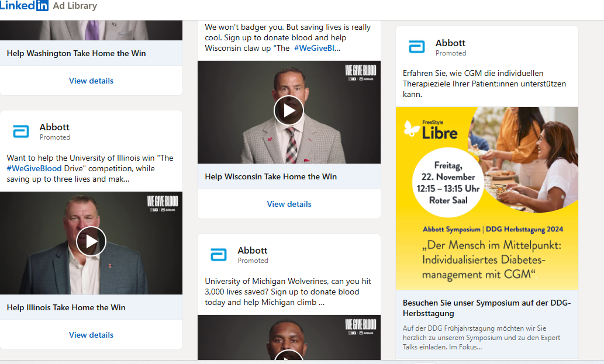View details of the Illinois ad
The width and height of the screenshot is (604, 364).
91,335
